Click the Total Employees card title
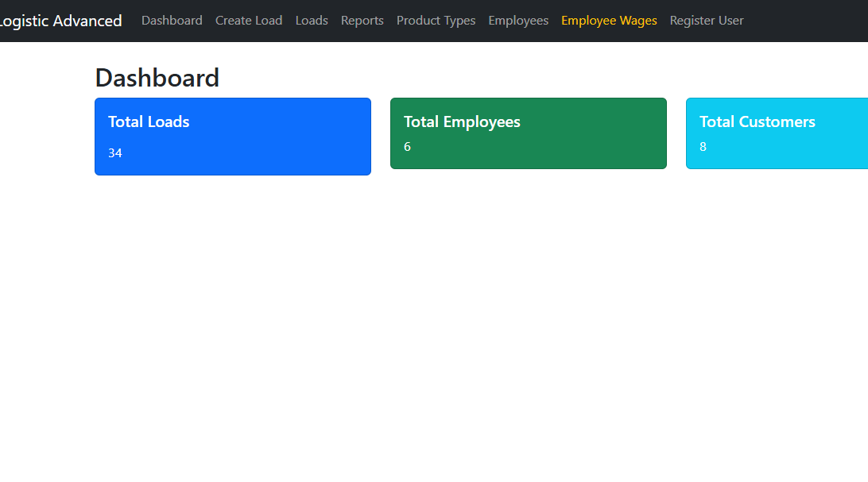 coord(462,121)
